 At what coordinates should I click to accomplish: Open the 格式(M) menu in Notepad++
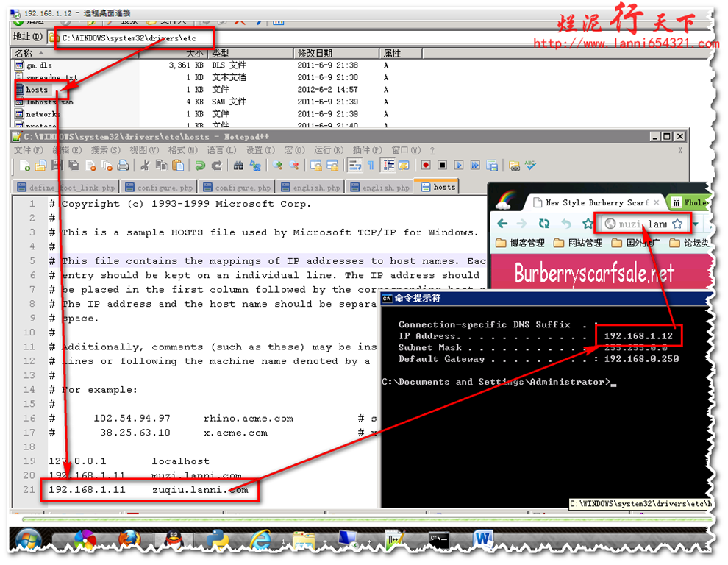point(183,150)
